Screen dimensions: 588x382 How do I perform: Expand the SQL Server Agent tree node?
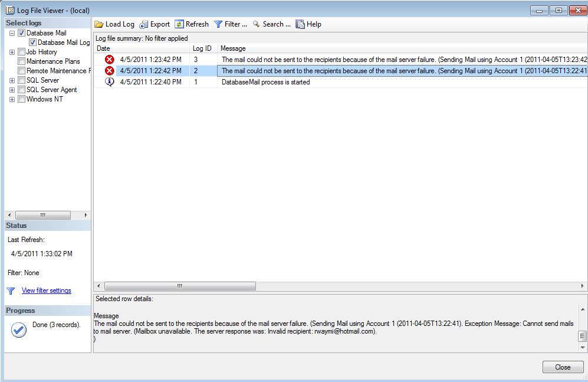[12, 90]
